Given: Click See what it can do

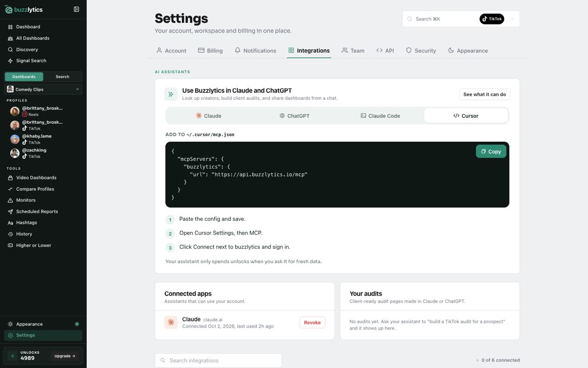Looking at the screenshot, I should [485, 94].
